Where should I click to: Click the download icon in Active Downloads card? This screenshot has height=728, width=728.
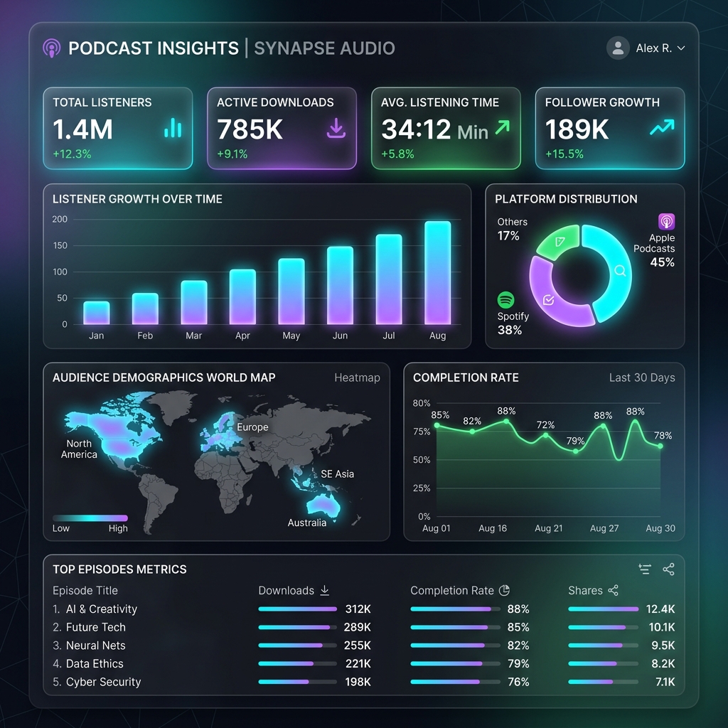336,128
